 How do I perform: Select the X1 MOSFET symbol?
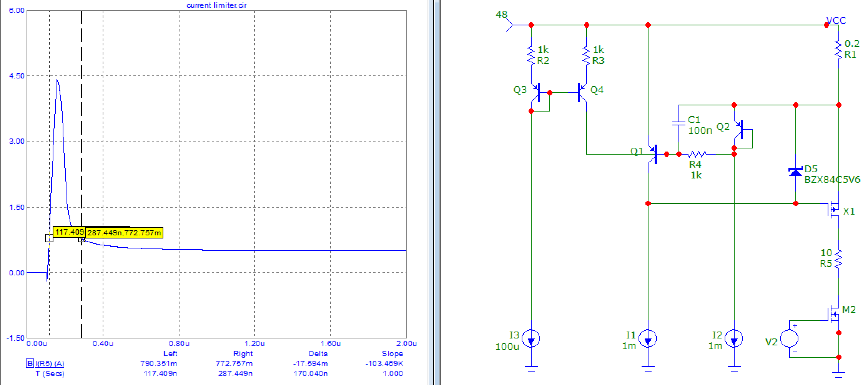pos(833,210)
